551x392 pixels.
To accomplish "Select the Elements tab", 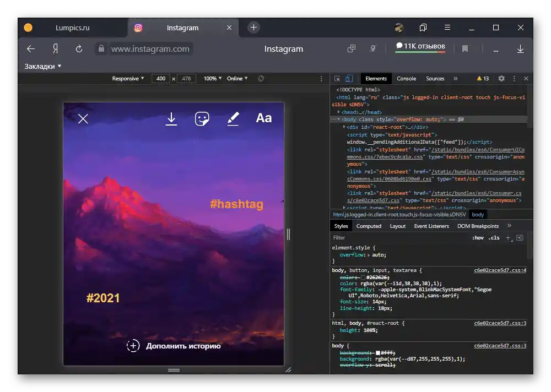I will tap(376, 79).
